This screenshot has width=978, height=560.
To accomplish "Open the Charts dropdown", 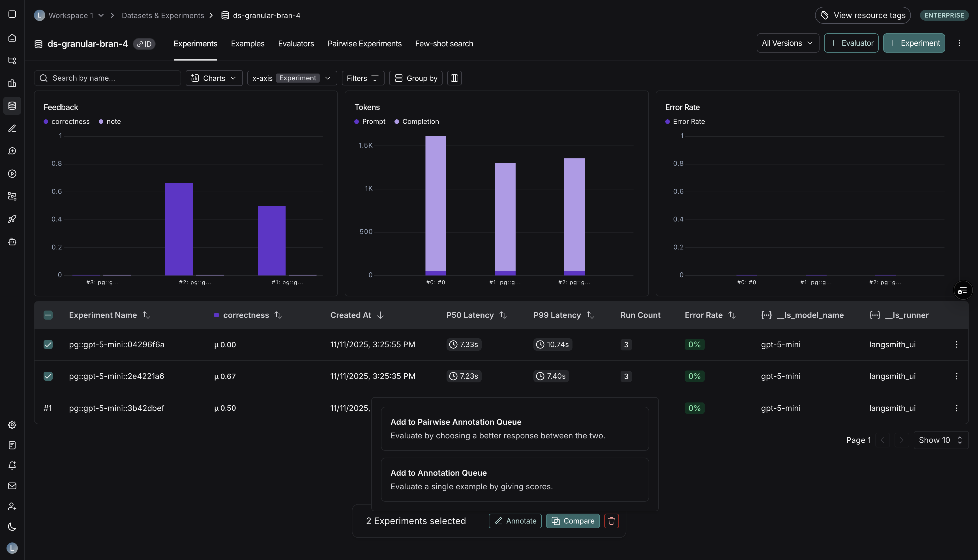I will (x=214, y=78).
